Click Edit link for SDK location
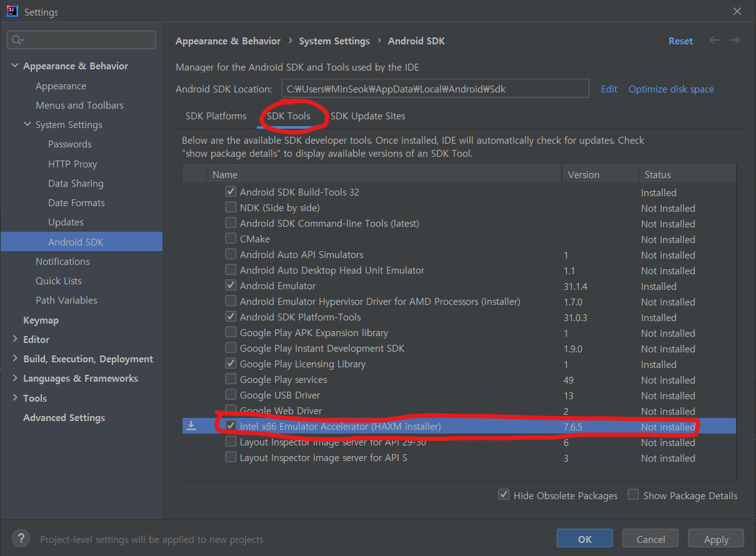 [x=609, y=89]
